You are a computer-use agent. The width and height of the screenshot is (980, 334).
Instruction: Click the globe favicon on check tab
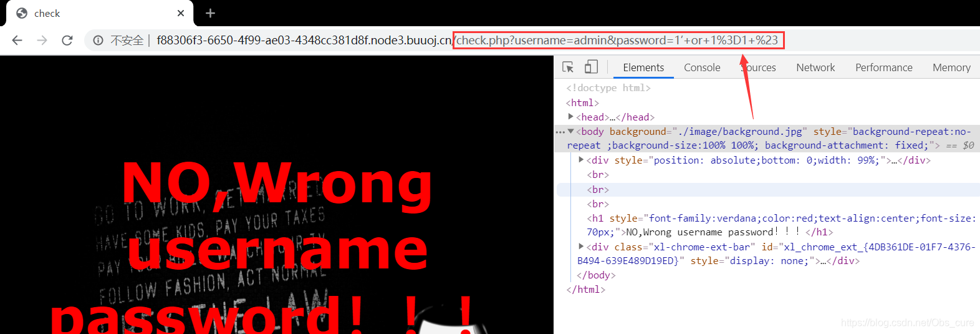pyautogui.click(x=22, y=13)
